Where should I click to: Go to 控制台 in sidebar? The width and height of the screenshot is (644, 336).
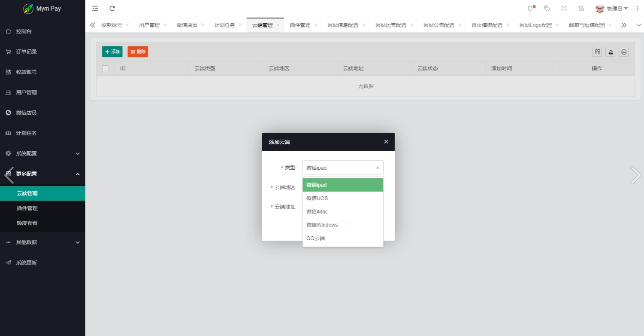[42, 31]
